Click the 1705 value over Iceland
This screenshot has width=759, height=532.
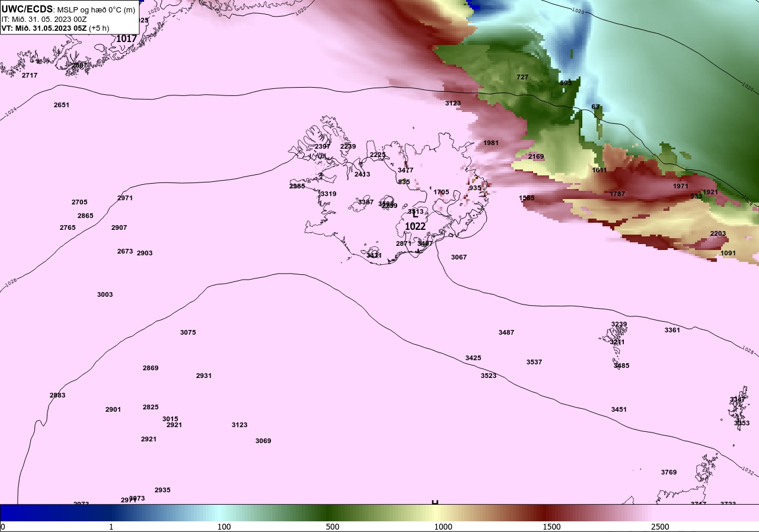pyautogui.click(x=441, y=192)
